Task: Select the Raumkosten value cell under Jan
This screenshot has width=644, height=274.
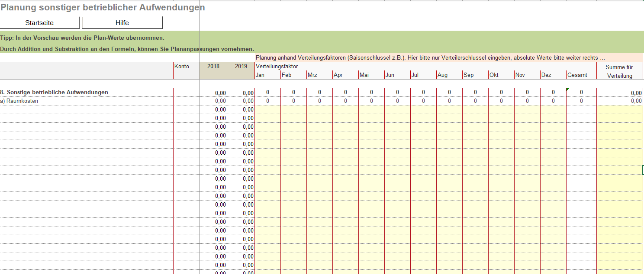Action: [x=267, y=101]
